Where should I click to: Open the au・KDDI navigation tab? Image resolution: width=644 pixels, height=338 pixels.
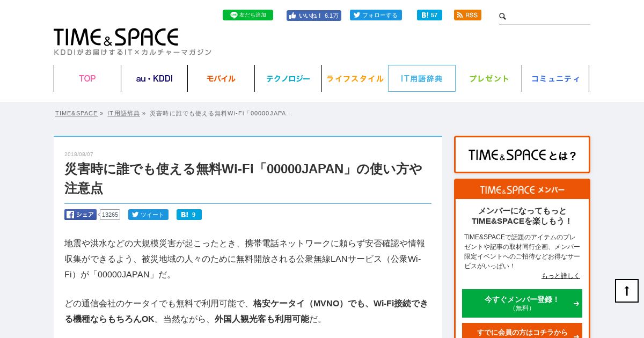coord(155,78)
